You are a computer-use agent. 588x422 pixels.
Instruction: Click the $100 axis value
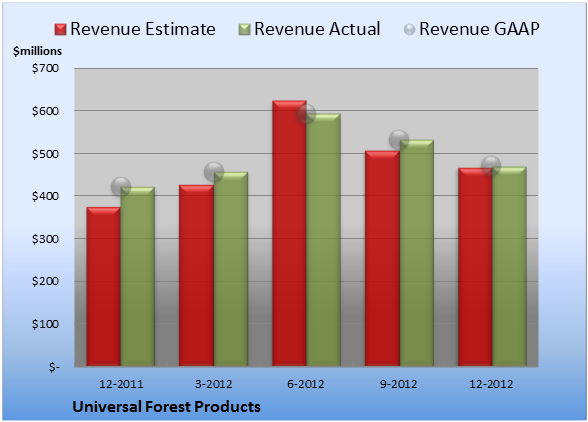point(45,324)
